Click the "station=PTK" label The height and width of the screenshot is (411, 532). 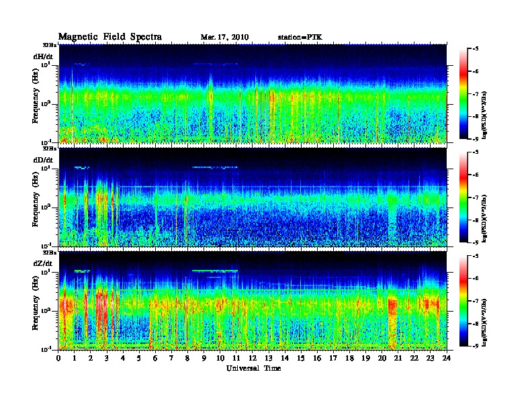[x=300, y=38]
